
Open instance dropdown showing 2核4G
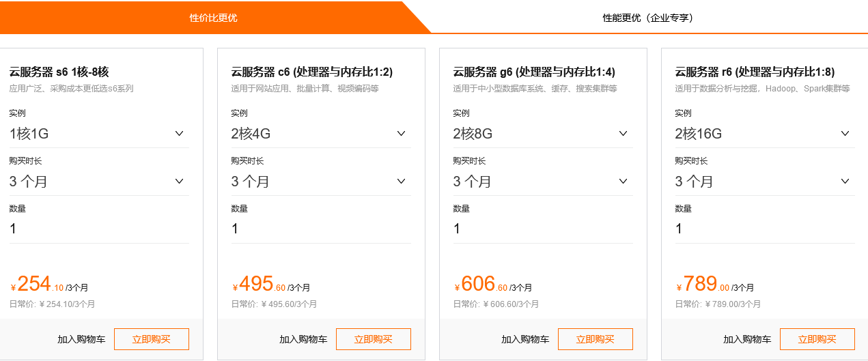coord(321,134)
